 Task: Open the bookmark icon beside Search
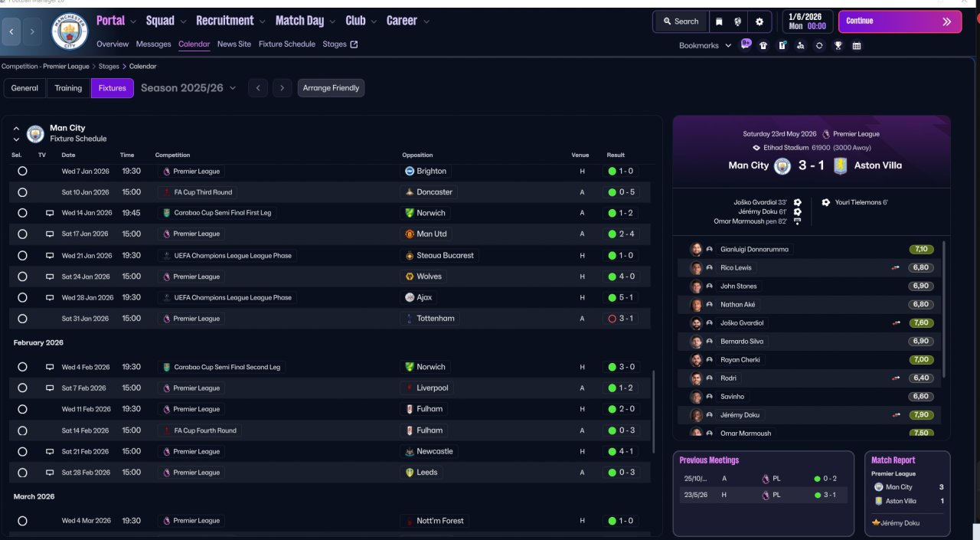(x=719, y=21)
